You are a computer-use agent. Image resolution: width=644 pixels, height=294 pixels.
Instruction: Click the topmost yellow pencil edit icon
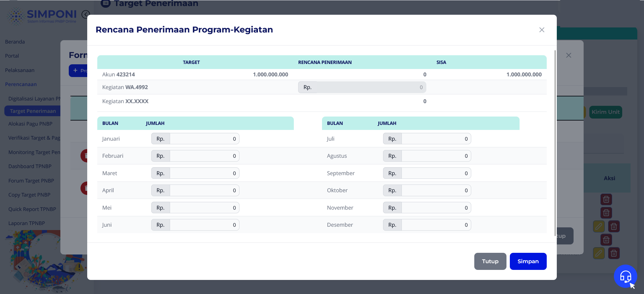point(599,227)
